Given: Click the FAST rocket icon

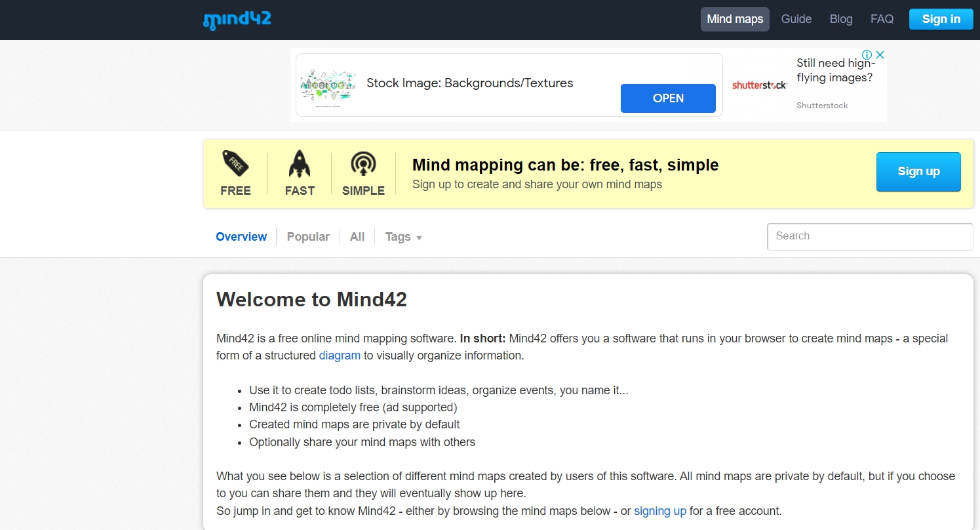Looking at the screenshot, I should tap(300, 164).
